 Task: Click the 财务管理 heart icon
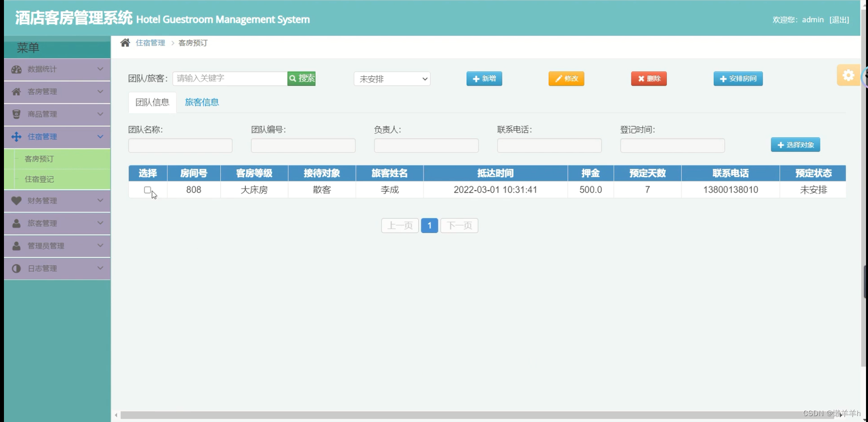pos(16,201)
